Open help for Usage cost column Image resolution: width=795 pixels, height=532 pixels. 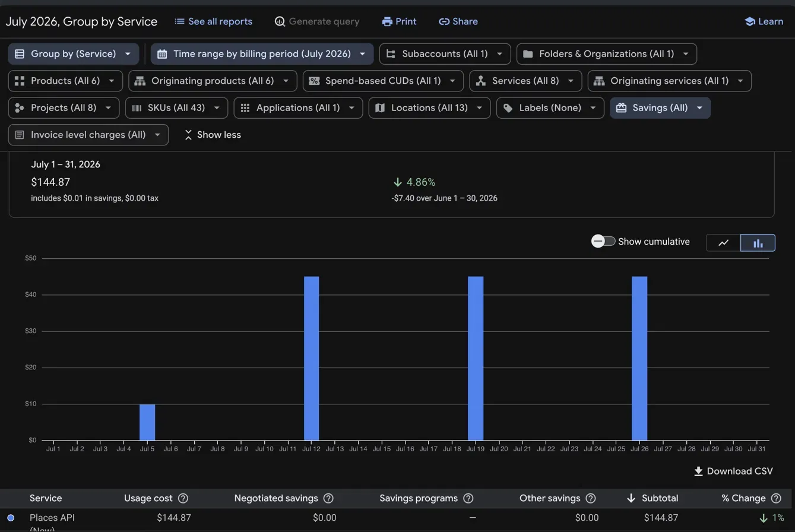[x=183, y=499]
